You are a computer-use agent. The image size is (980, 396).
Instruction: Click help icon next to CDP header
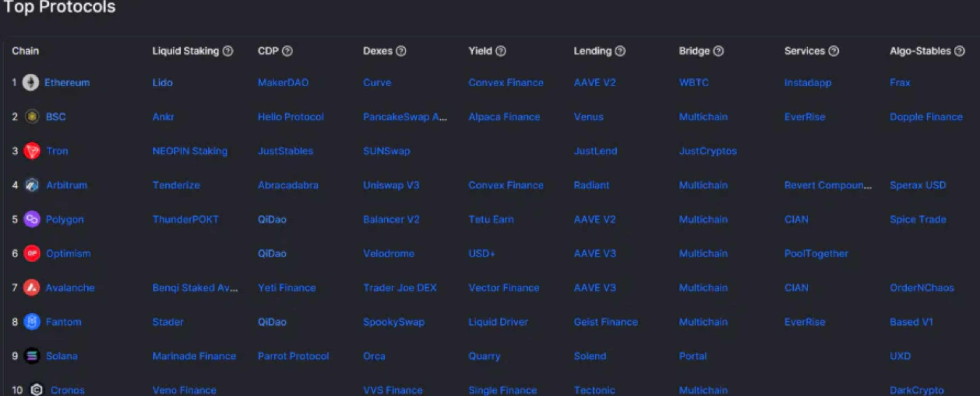[x=287, y=51]
